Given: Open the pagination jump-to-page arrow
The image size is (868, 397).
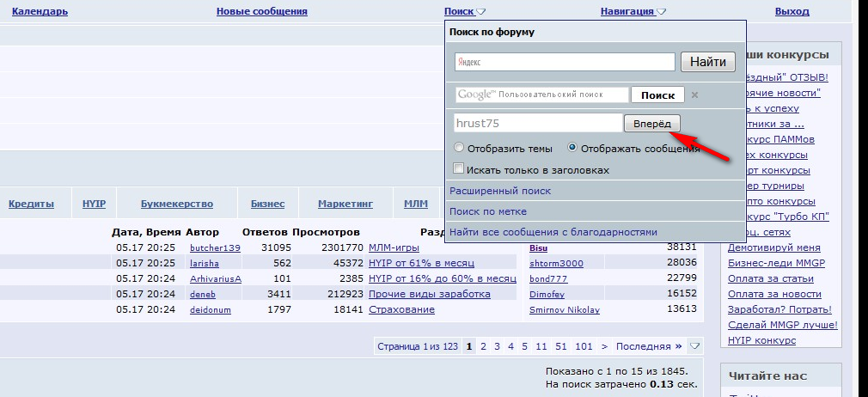Looking at the screenshot, I should [x=695, y=346].
